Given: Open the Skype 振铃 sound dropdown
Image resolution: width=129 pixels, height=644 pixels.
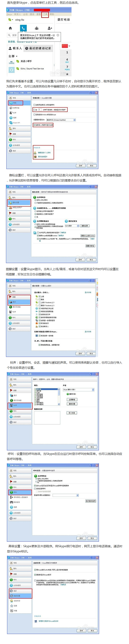Looking at the screenshot, I should pyautogui.click(x=79, y=390).
